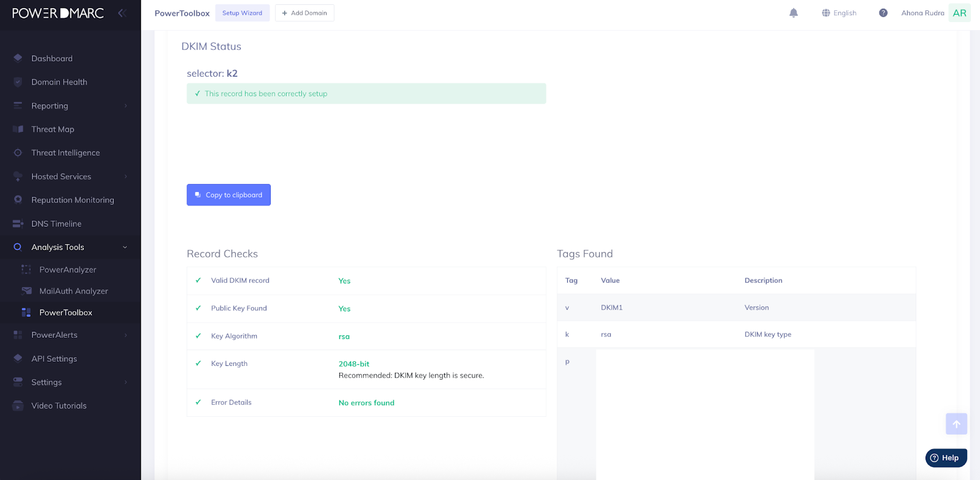Click 'Public Key Found' row label
The height and width of the screenshot is (480, 980).
pyautogui.click(x=239, y=308)
